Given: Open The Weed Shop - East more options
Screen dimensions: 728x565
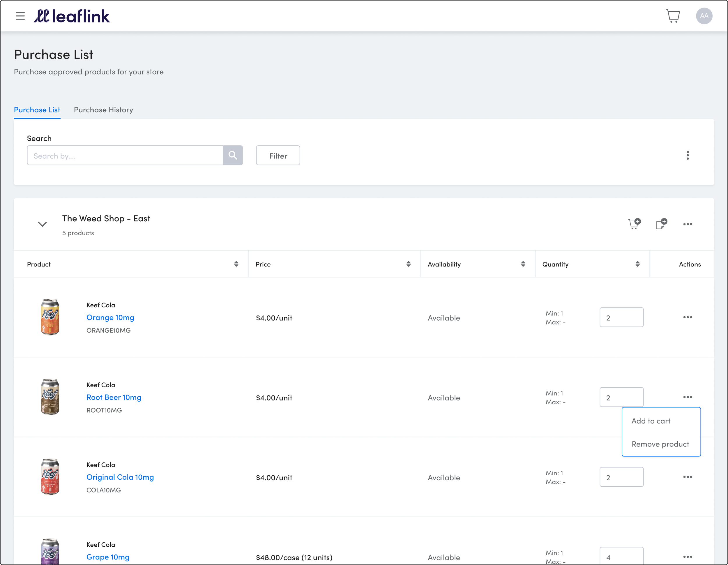Looking at the screenshot, I should (687, 224).
